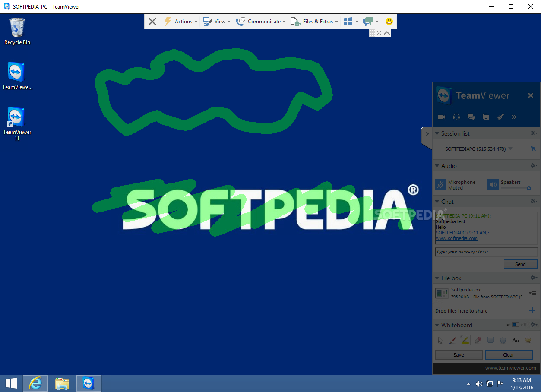The height and width of the screenshot is (392, 541).
Task: Collapse the side panel using the arrow tab
Action: [x=427, y=134]
